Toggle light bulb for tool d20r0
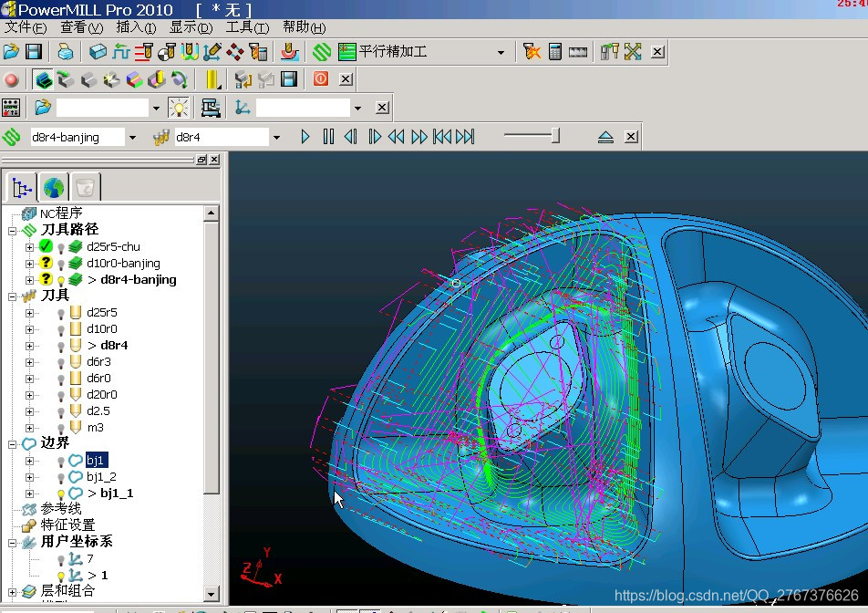 pyautogui.click(x=61, y=396)
